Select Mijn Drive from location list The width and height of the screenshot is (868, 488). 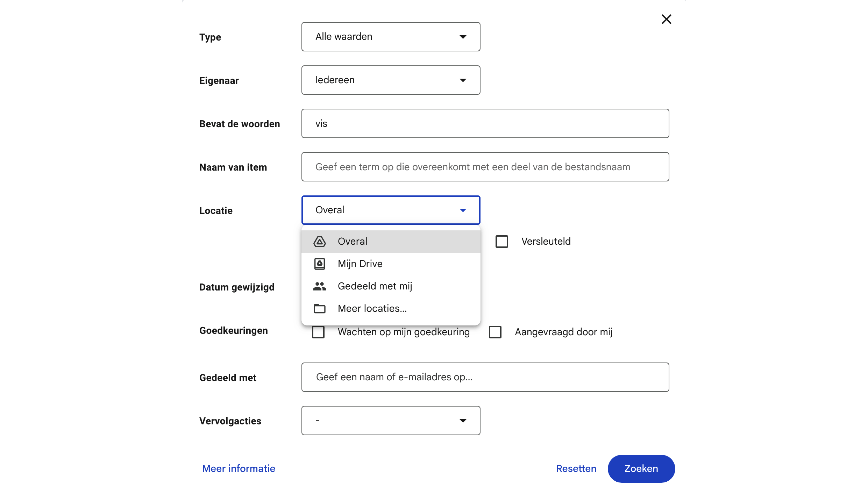coord(360,264)
